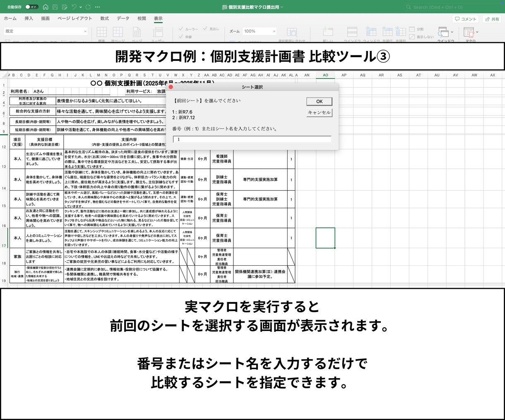Viewport: 505px width, 420px height.
Task: Open the 100% zoom dropdown
Action: tap(260, 31)
